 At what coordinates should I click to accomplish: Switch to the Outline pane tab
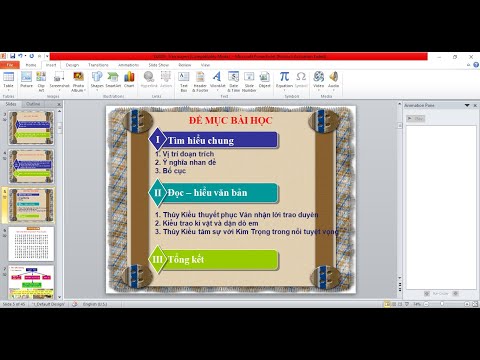click(33, 104)
